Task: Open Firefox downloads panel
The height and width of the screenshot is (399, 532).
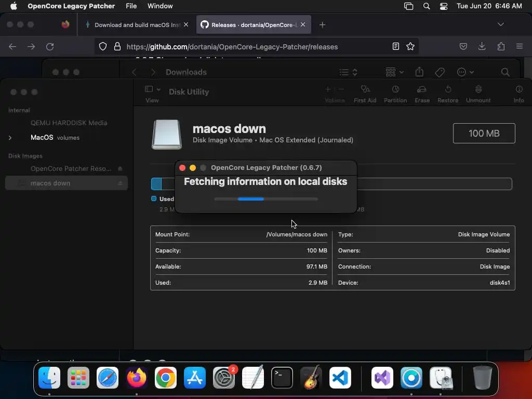Action: point(482,46)
